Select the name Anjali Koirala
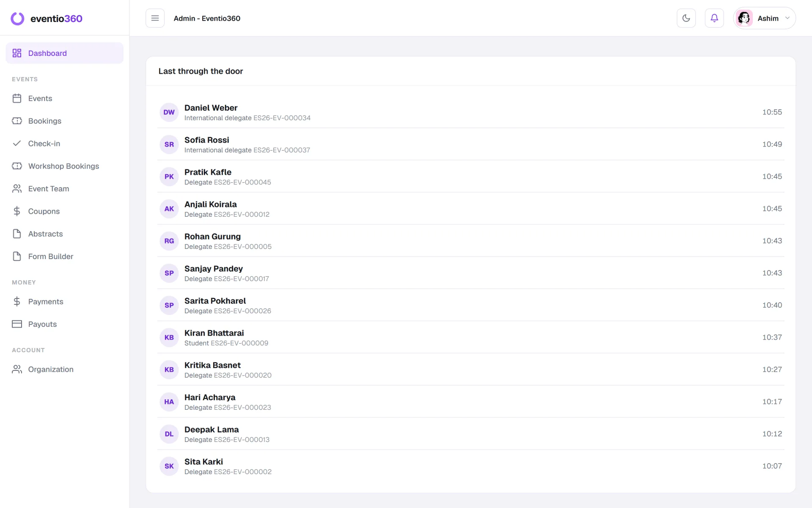The image size is (812, 508). 211,204
